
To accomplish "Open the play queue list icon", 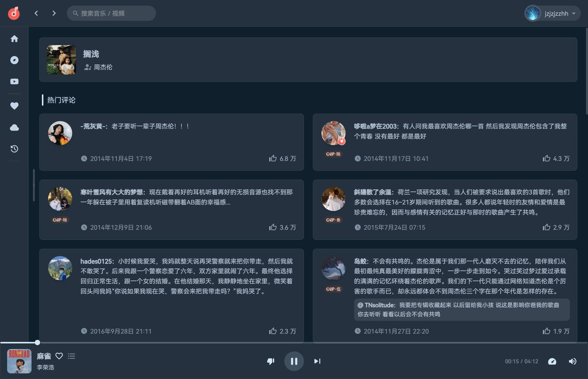I will tap(71, 356).
